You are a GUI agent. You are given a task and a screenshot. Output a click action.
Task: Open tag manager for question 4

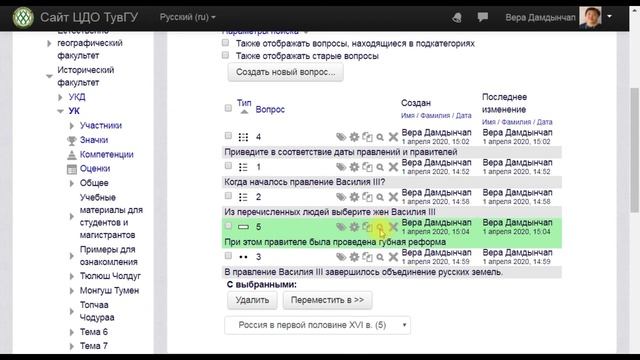[341, 137]
